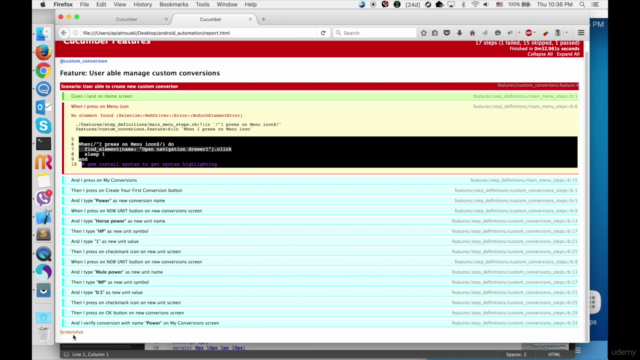Click the 'Feature: User able manage custom conversions' heading
The width and height of the screenshot is (640, 360).
click(140, 73)
